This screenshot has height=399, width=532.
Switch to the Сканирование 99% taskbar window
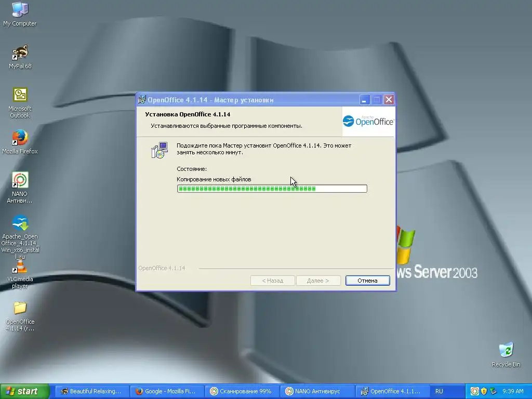(242, 391)
